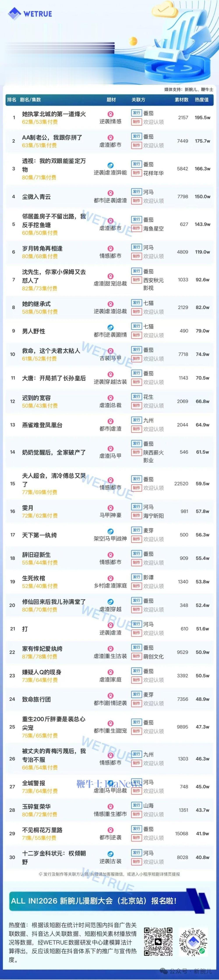Click the male icon for 男人野性
The height and width of the screenshot is (980, 219).
110,327
